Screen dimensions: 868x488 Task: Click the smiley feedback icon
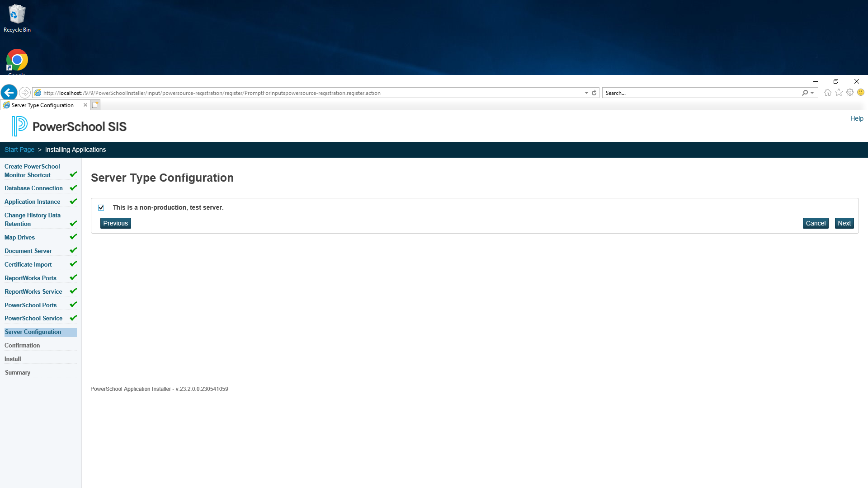(x=861, y=92)
